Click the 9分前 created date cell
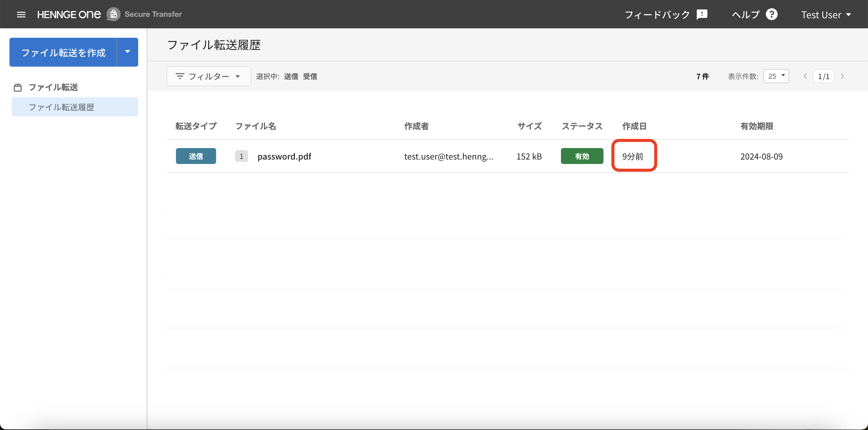 [x=632, y=156]
